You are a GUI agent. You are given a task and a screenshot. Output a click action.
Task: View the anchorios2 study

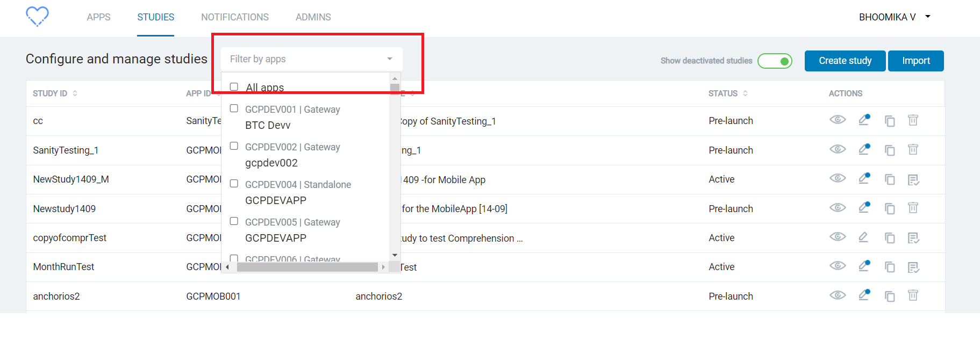(838, 295)
